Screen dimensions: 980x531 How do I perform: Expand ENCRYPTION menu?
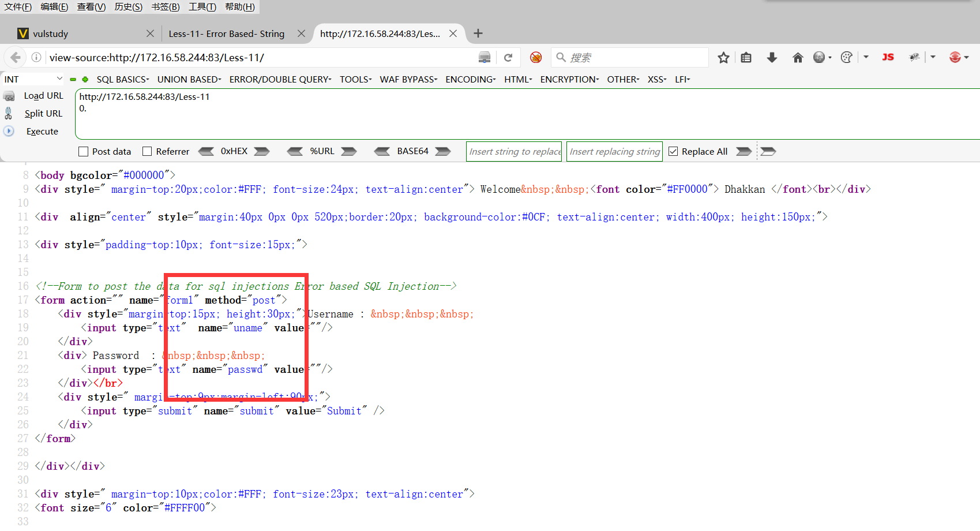(569, 79)
